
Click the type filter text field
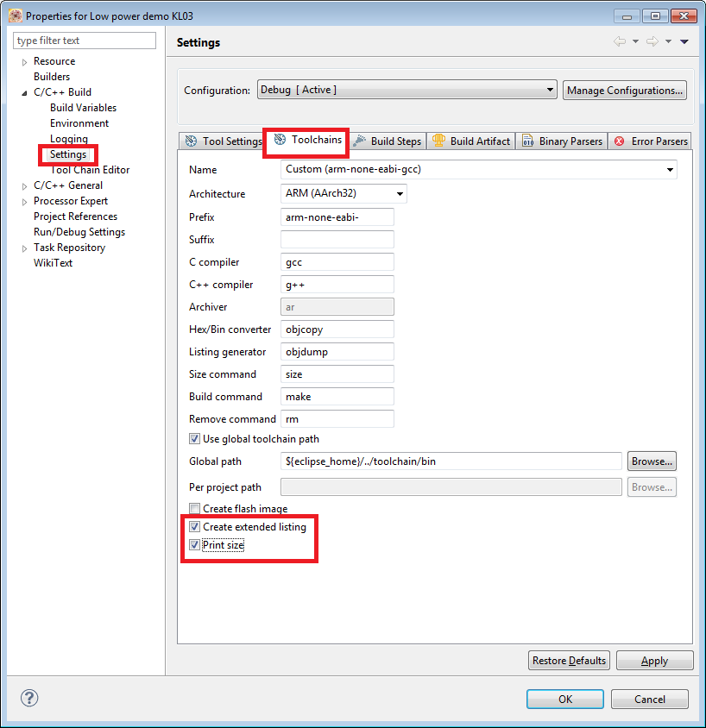pyautogui.click(x=85, y=41)
